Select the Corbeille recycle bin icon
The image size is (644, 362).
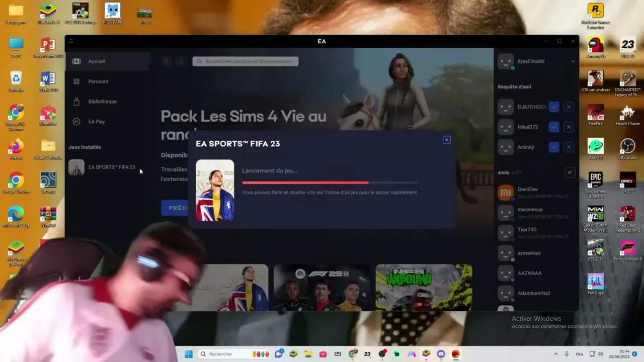[16, 82]
